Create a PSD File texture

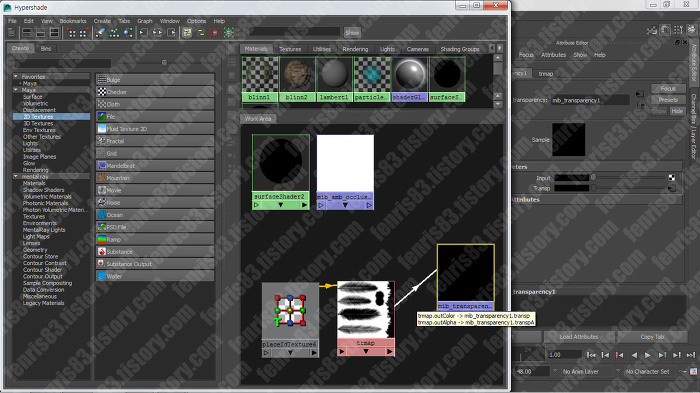(155, 227)
